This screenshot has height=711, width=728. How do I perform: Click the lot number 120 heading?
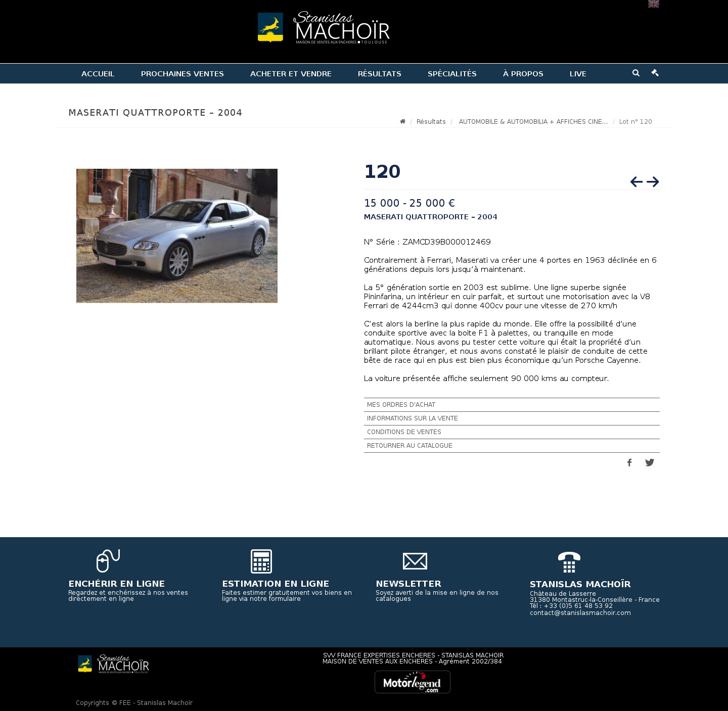382,172
